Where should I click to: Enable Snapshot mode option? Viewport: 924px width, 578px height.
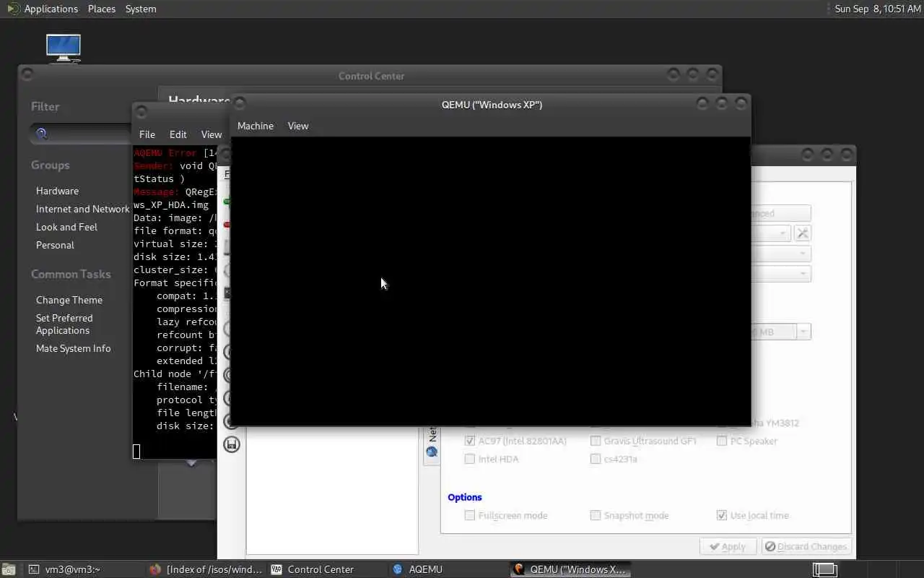pos(596,515)
